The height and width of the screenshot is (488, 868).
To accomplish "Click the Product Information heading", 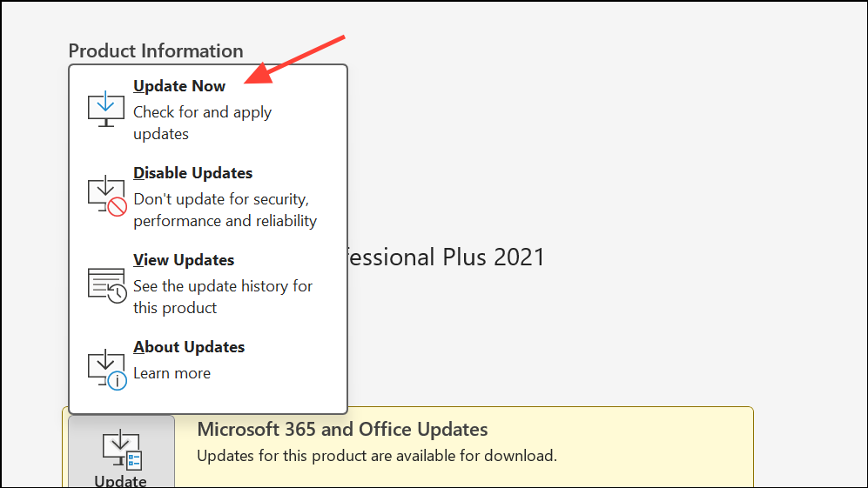I will pos(156,51).
